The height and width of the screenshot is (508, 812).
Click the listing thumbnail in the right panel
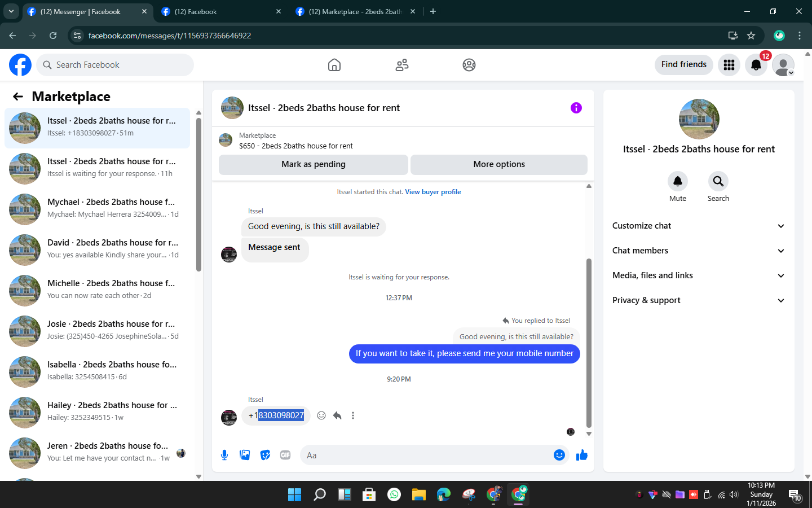699,119
